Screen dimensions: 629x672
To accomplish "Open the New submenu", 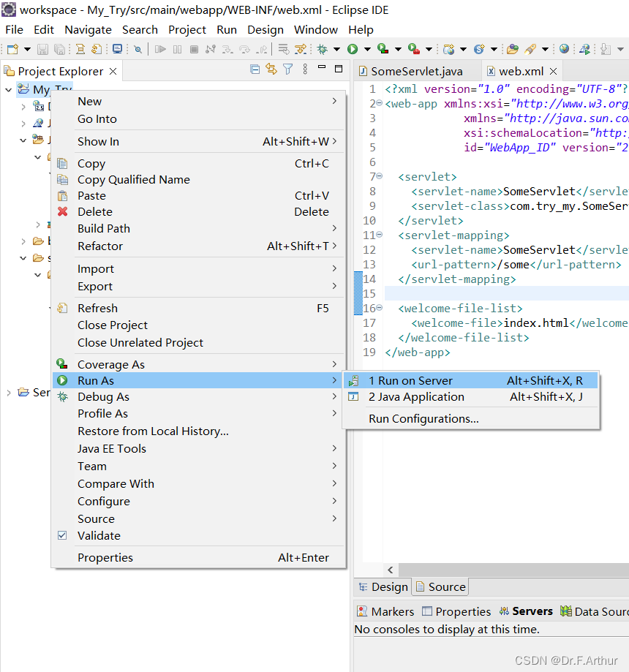I will [198, 101].
